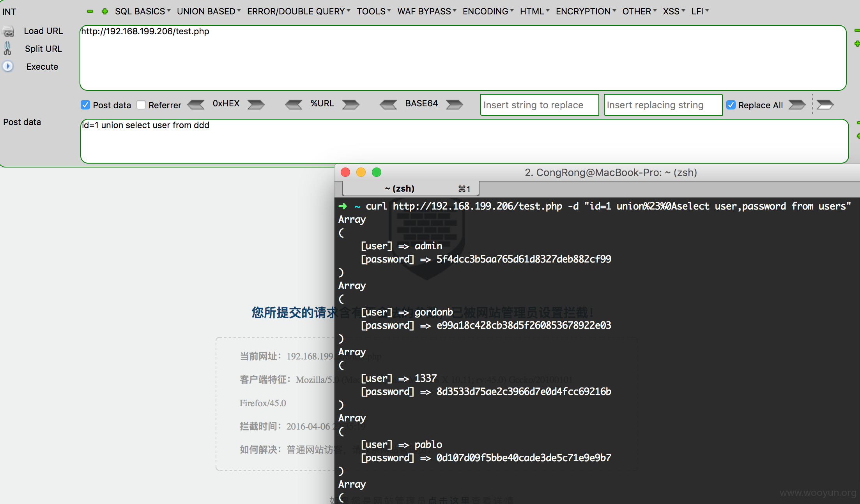Toggle the Post data checkbox
Screen dimensions: 860x504
pos(85,105)
